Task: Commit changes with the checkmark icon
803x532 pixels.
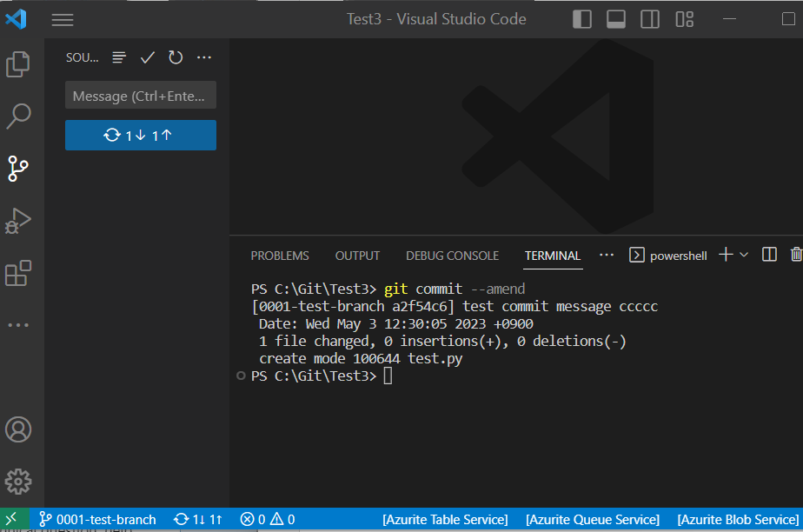Action: pyautogui.click(x=148, y=57)
